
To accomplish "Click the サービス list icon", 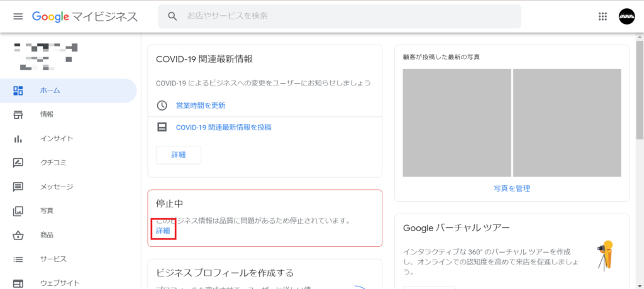I will (x=18, y=259).
